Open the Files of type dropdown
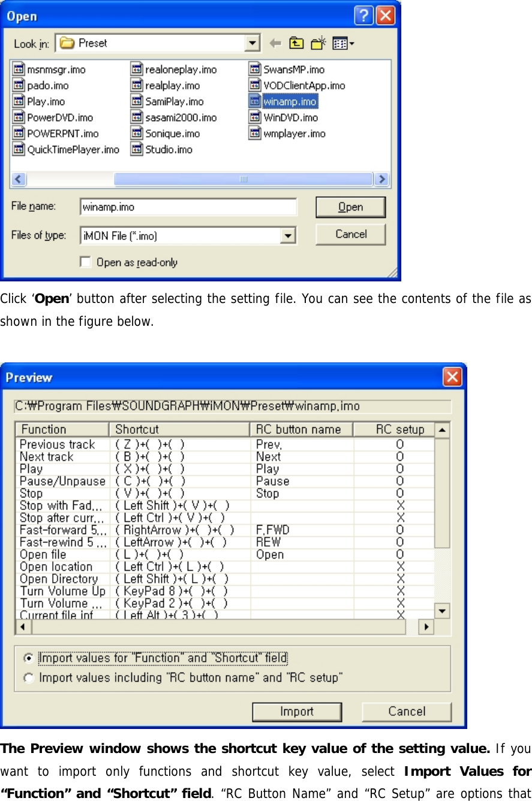The height and width of the screenshot is (801, 532). (x=289, y=235)
